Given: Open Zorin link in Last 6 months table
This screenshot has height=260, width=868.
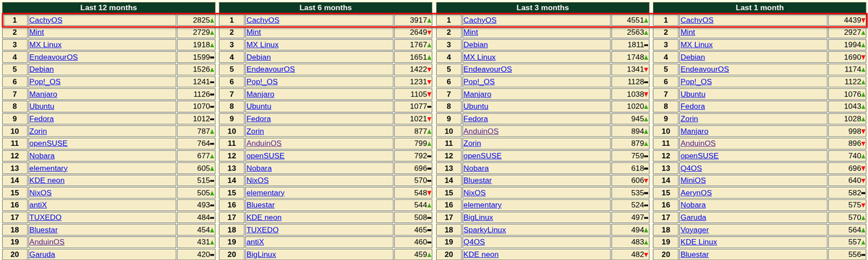Looking at the screenshot, I should pyautogui.click(x=255, y=131).
